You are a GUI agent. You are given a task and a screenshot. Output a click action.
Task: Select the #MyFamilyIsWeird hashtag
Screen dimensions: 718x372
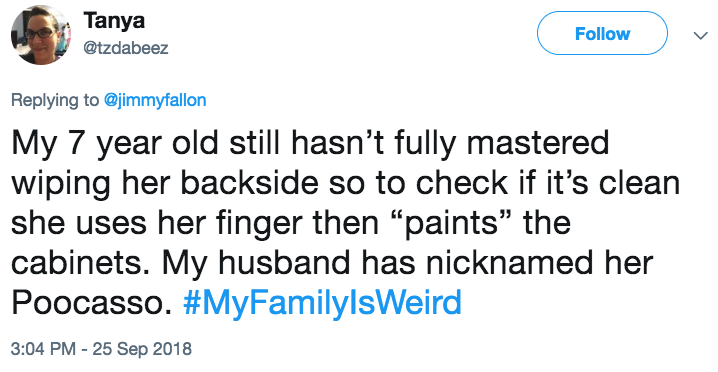tap(322, 303)
